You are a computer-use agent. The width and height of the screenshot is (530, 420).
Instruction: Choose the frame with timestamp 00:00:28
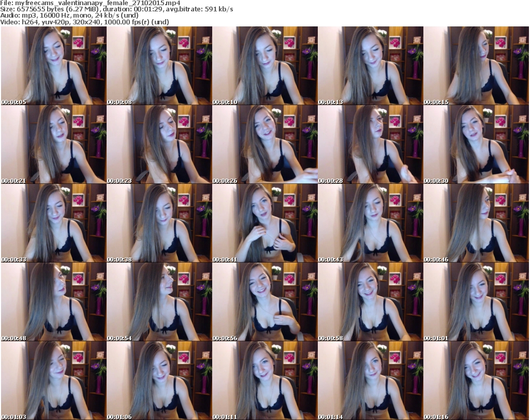(x=371, y=144)
